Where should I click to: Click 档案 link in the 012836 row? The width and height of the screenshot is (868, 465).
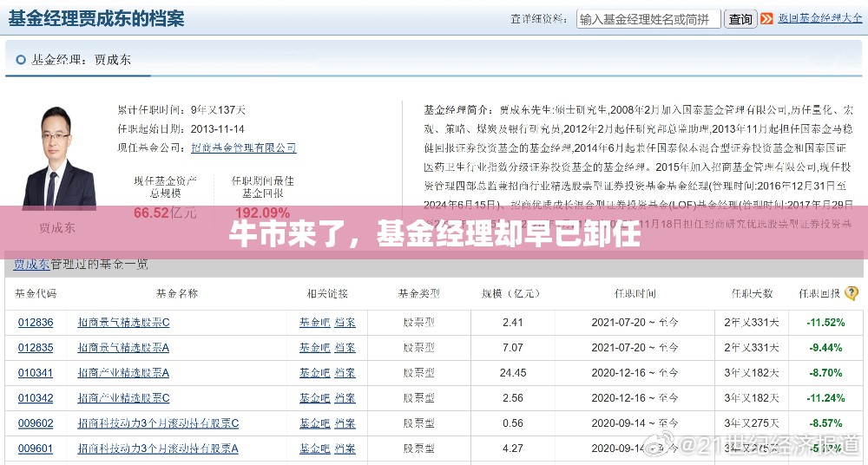click(x=345, y=322)
